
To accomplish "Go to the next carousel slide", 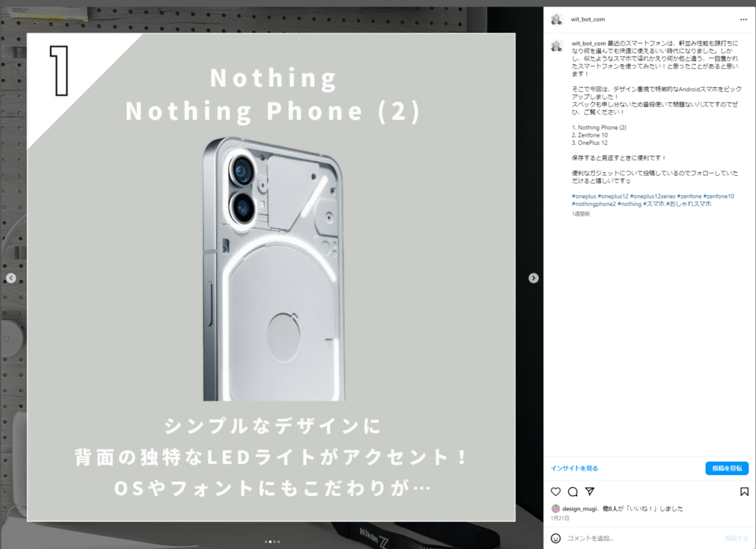I will 534,278.
